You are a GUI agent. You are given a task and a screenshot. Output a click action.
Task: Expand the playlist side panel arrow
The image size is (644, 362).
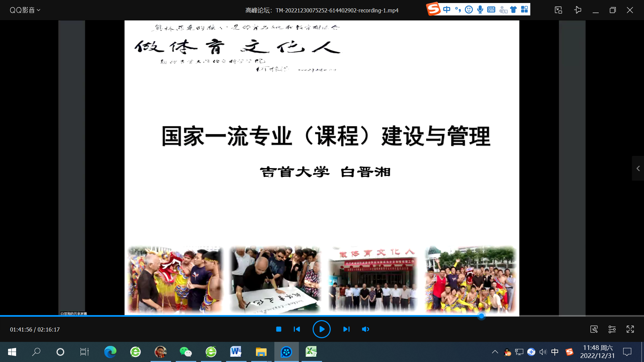638,168
